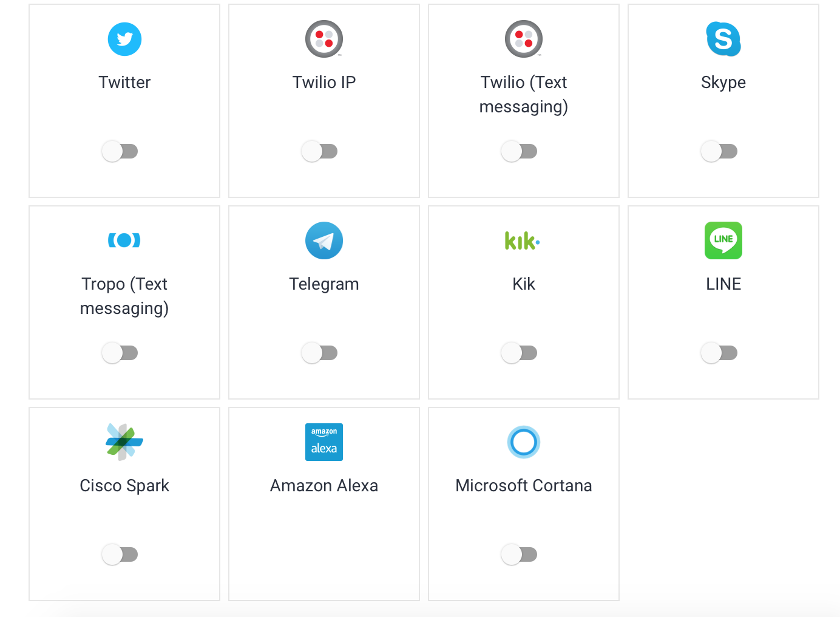
Task: Click the Tropo icon
Action: 124,240
